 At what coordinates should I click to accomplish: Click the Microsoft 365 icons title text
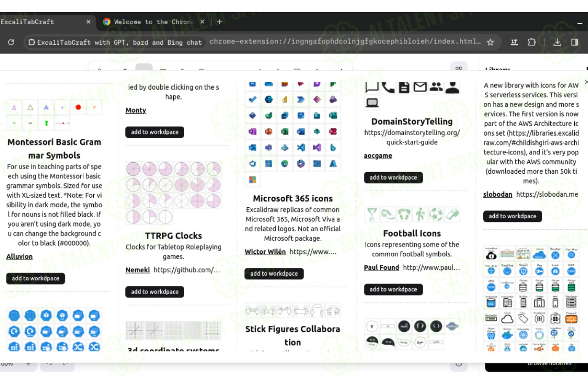[x=293, y=198]
